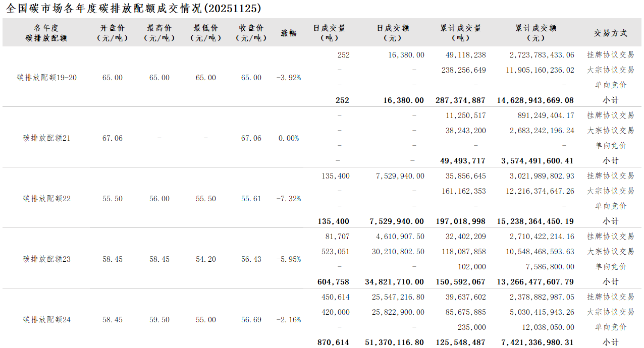Select the 碳排放配额19-20 row label
This screenshot has height=348, width=644.
pos(47,78)
